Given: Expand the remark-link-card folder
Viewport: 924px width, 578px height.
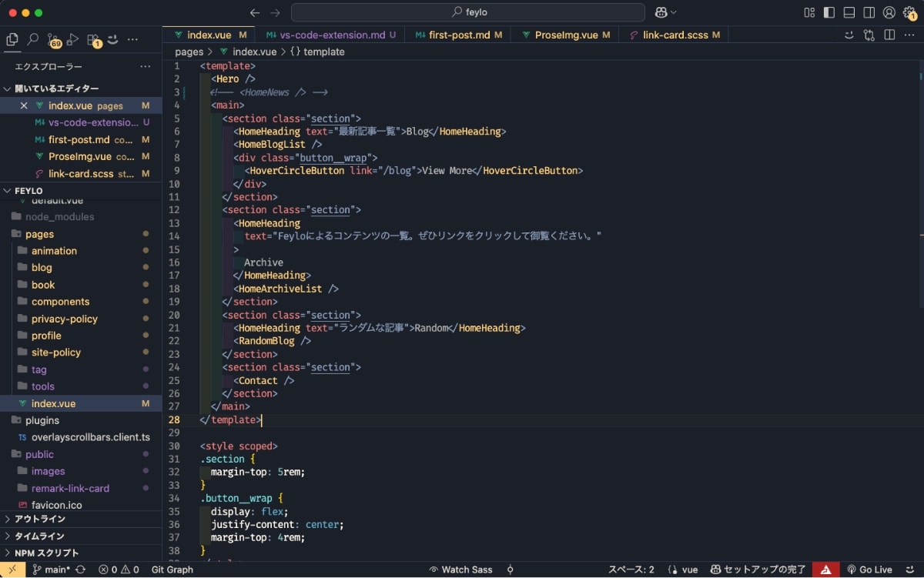Looking at the screenshot, I should (81, 488).
